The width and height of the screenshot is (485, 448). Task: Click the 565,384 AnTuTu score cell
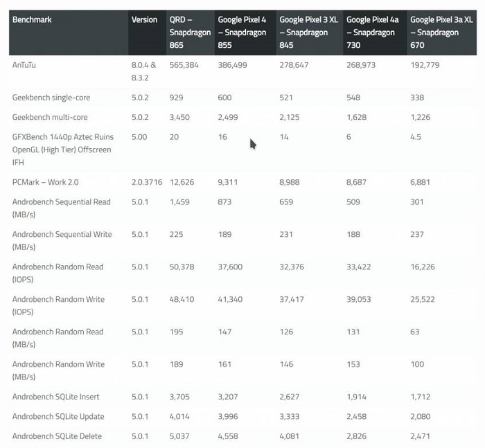tap(184, 64)
